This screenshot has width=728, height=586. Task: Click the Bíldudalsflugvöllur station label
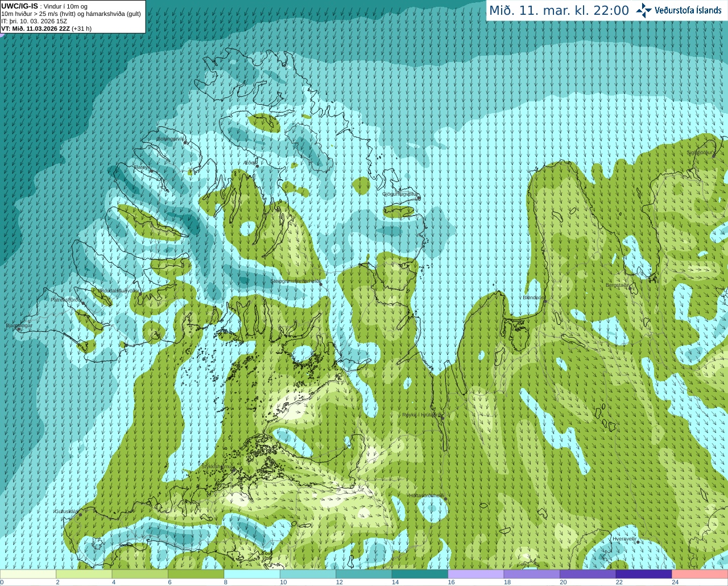coord(118,290)
